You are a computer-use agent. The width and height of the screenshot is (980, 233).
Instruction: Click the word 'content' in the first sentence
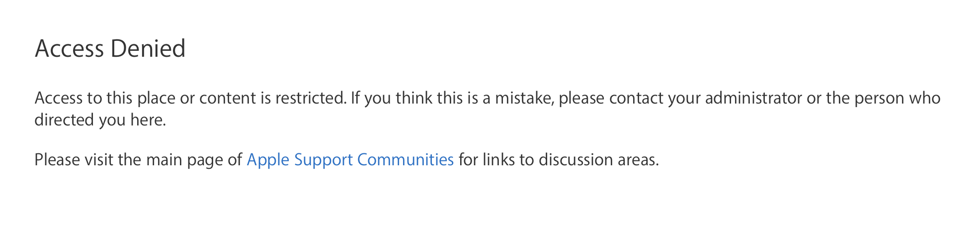pos(227,98)
